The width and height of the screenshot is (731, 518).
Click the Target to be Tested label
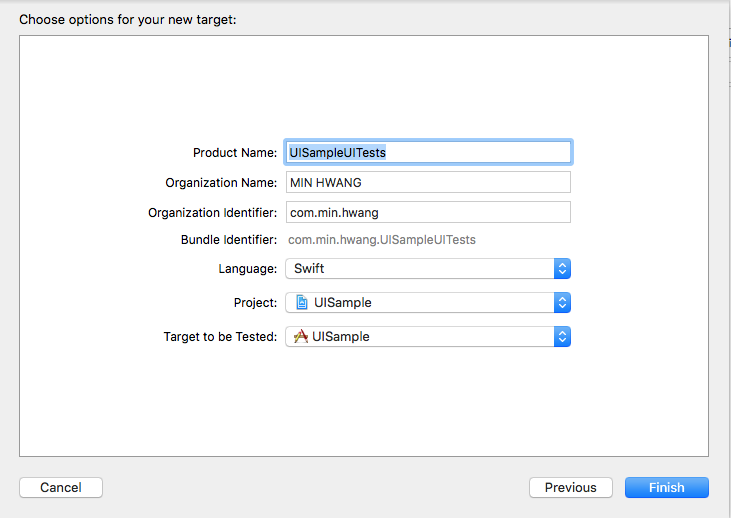220,337
